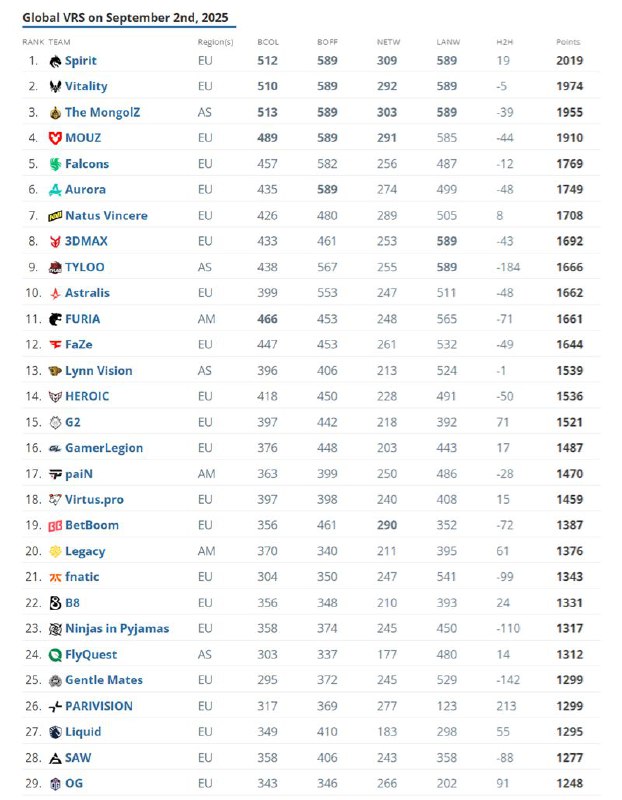Viewport: 622px width, 800px height.
Task: Click the Region(s) column header
Action: pyautogui.click(x=215, y=42)
